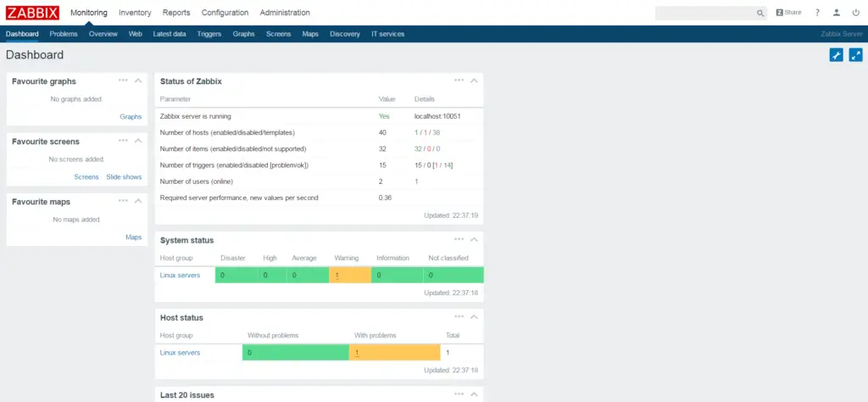Open the Inventory menu

click(135, 13)
